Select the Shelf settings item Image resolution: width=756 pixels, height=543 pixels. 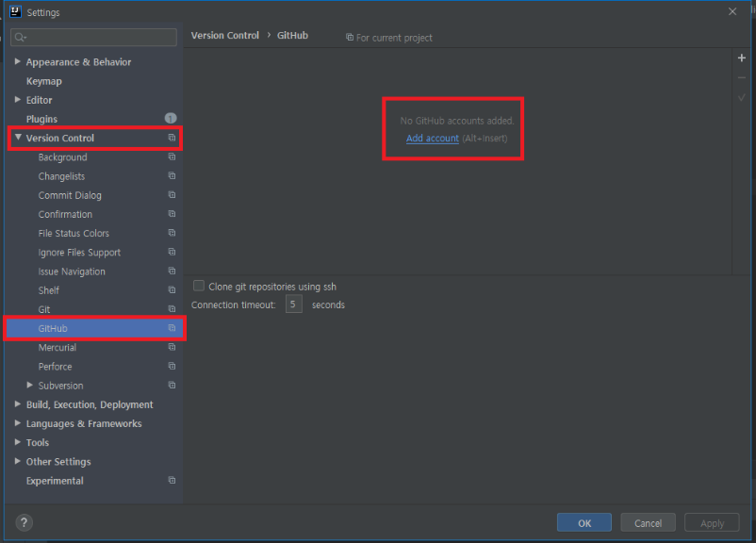pyautogui.click(x=49, y=290)
